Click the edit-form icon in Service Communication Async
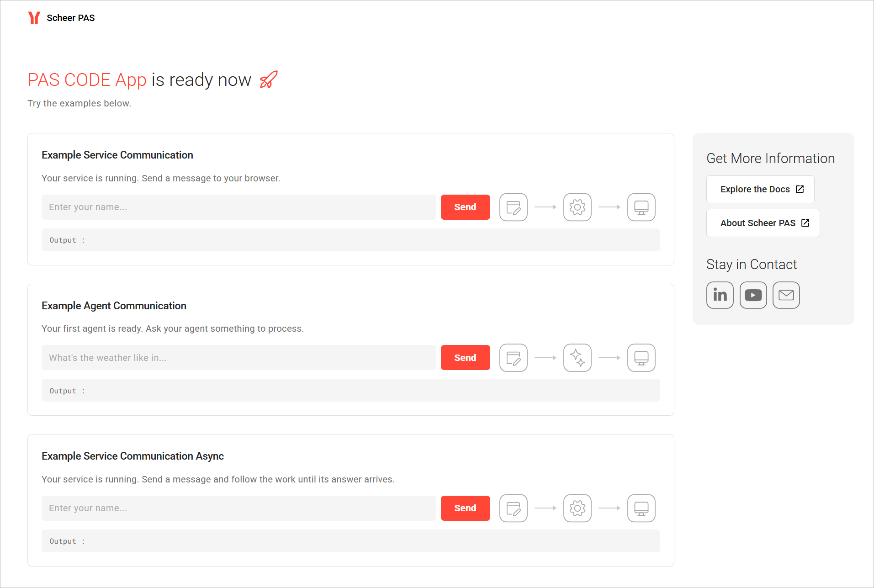Viewport: 874px width, 588px height. tap(513, 508)
